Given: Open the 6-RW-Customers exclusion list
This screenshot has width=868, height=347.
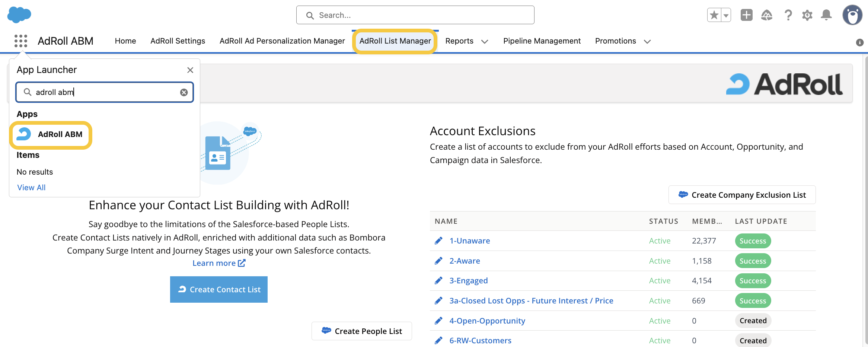Looking at the screenshot, I should [x=480, y=341].
